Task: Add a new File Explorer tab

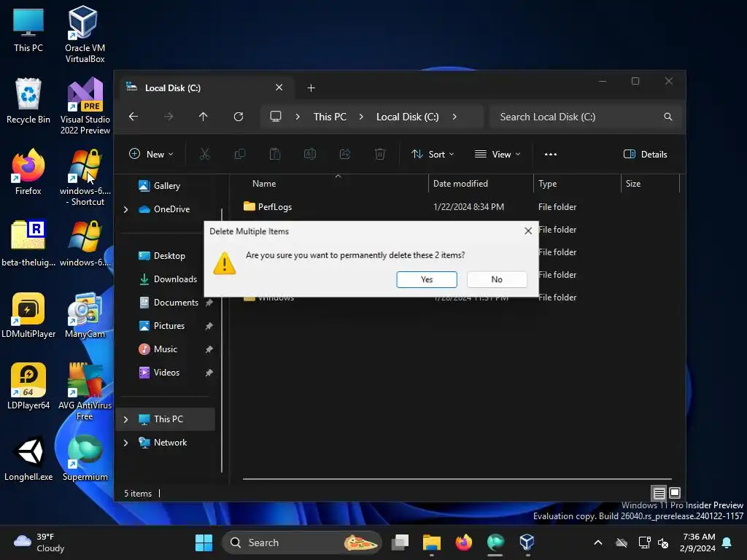Action: tap(311, 88)
